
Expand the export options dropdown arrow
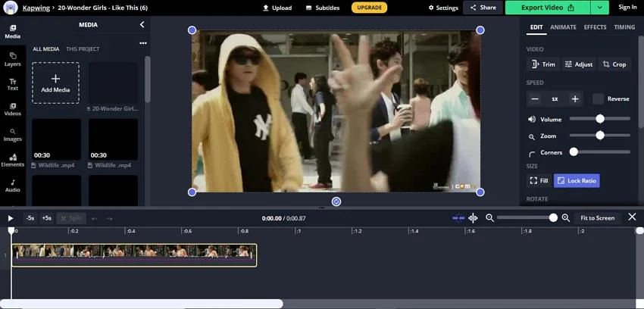tap(599, 8)
